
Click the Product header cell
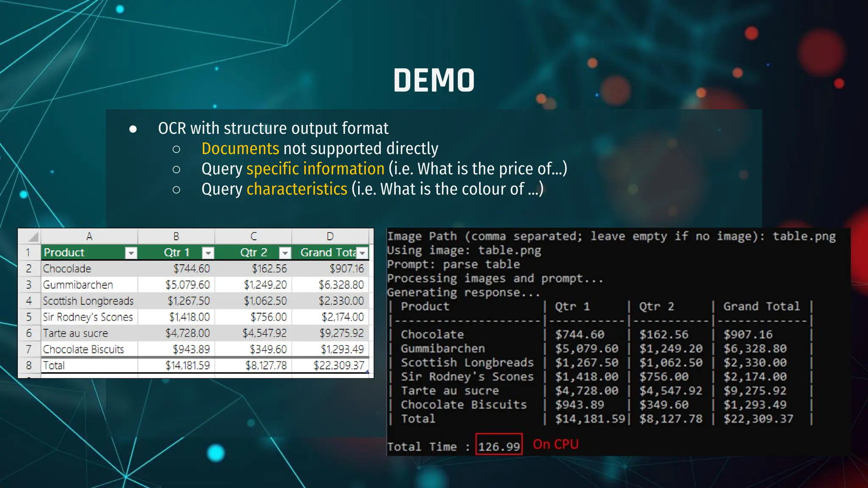(x=89, y=252)
